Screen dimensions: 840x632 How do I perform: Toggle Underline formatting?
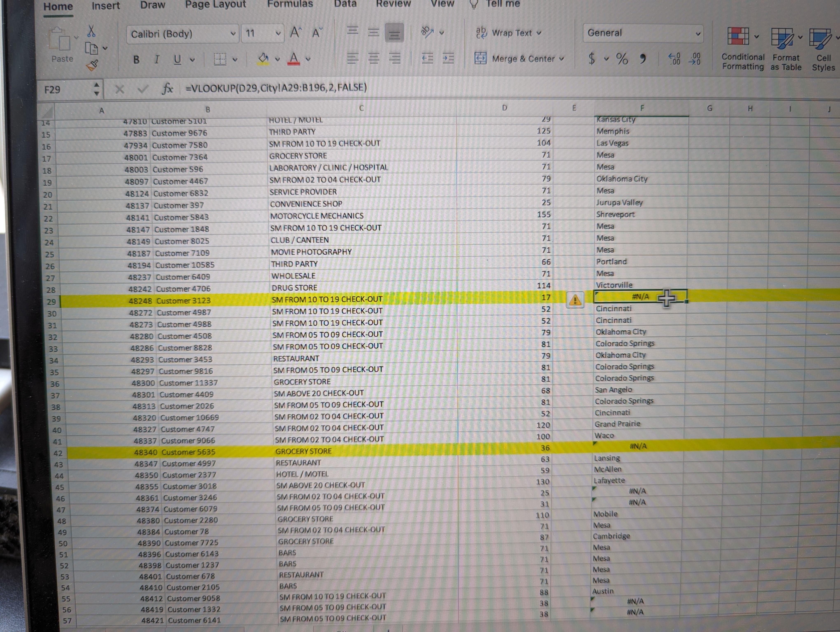click(x=177, y=59)
